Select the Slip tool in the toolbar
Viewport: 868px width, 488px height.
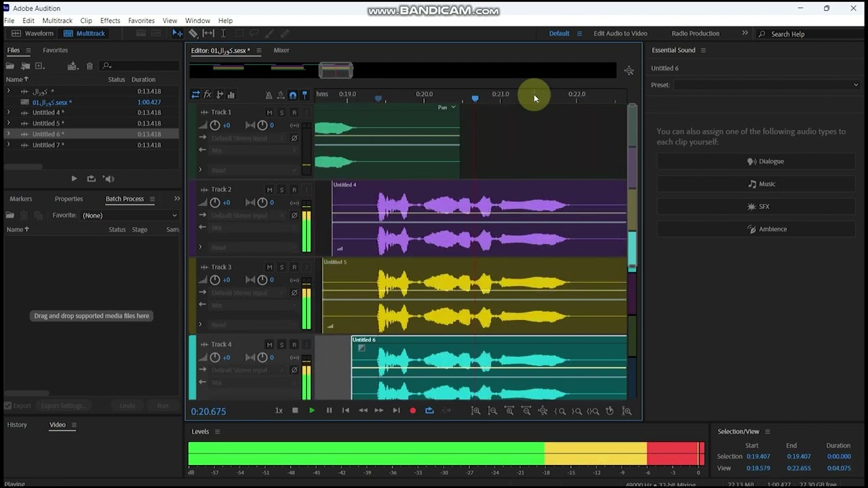[208, 33]
